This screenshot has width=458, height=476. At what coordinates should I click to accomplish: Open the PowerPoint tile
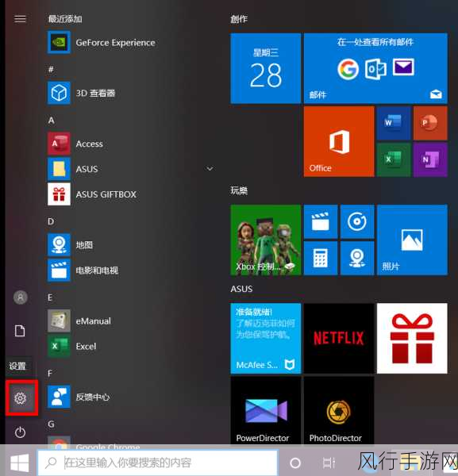(x=430, y=123)
